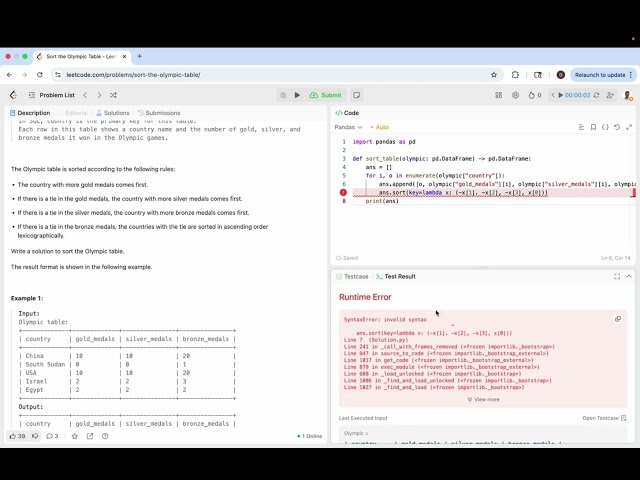Toggle the red breakpoint on line 7
Screen dimensions: 640x480
[343, 192]
